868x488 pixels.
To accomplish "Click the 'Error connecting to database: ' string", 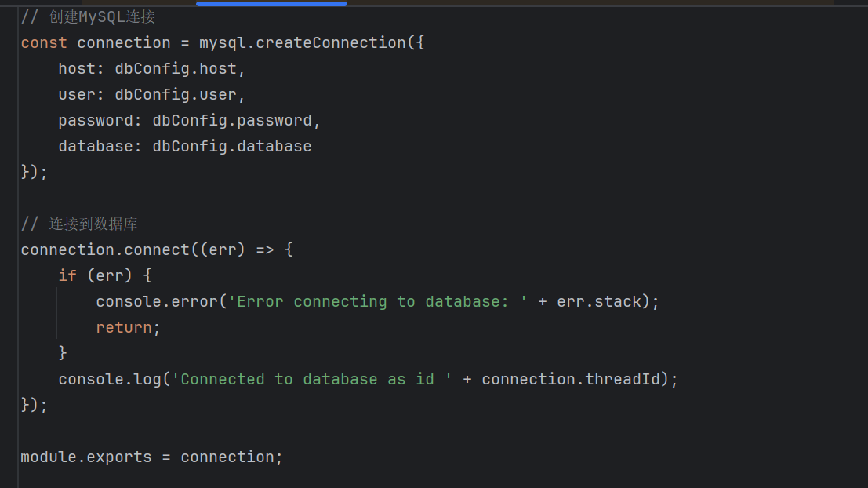I will coord(378,301).
